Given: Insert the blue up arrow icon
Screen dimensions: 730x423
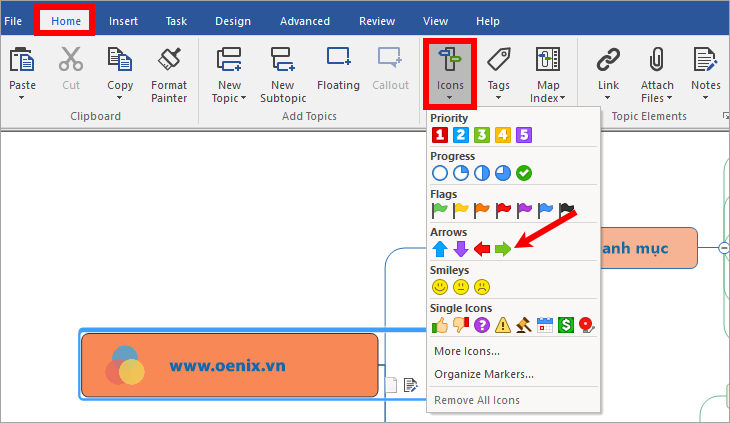Looking at the screenshot, I should (x=439, y=249).
